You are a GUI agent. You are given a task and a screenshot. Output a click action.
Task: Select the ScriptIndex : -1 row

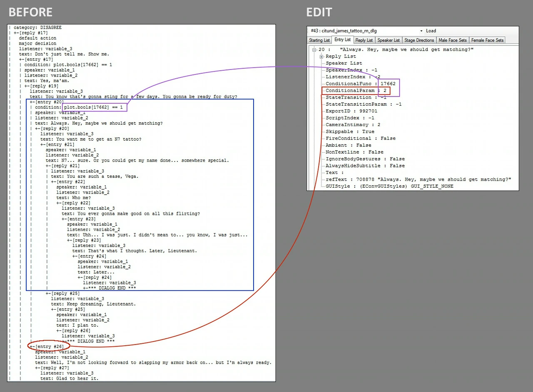coord(350,118)
